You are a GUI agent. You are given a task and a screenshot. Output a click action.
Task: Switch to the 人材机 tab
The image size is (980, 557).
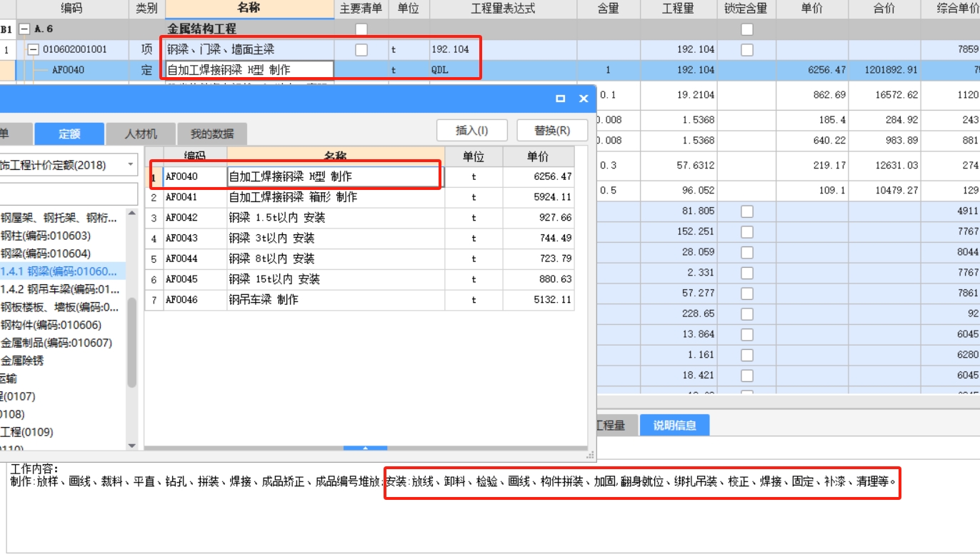click(x=141, y=134)
